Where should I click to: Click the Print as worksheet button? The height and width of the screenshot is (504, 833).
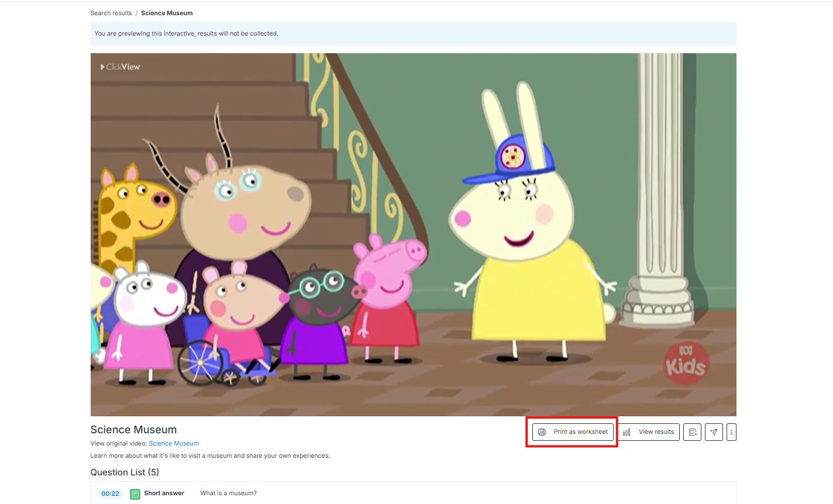(x=573, y=432)
